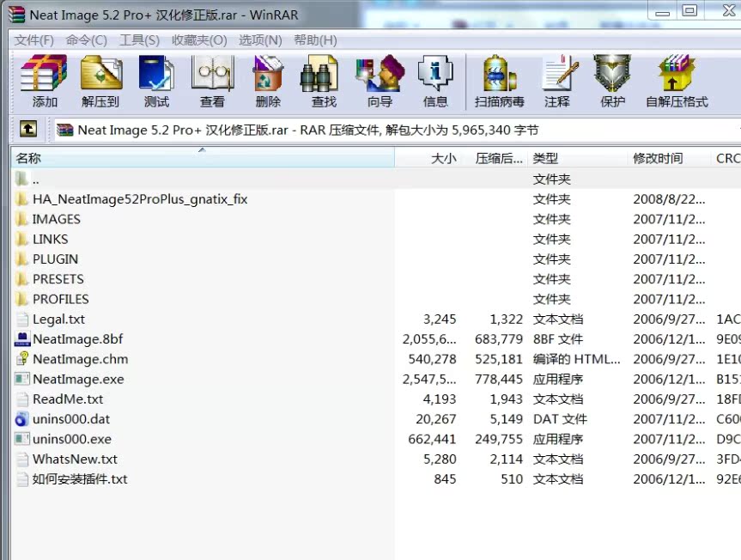The height and width of the screenshot is (560, 741).
Task: Select the unins000.exe file icon
Action: pyautogui.click(x=21, y=439)
